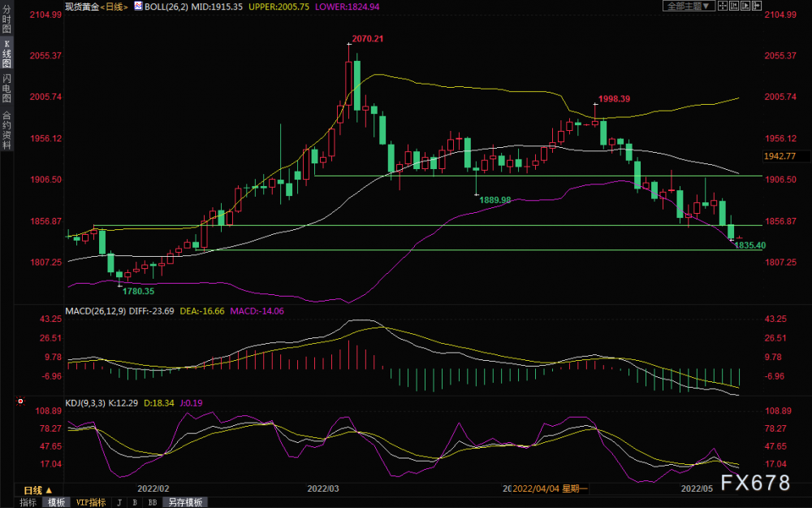This screenshot has width=812, height=508.
Task: Click the DEA:-16.66 value
Action: (x=202, y=311)
